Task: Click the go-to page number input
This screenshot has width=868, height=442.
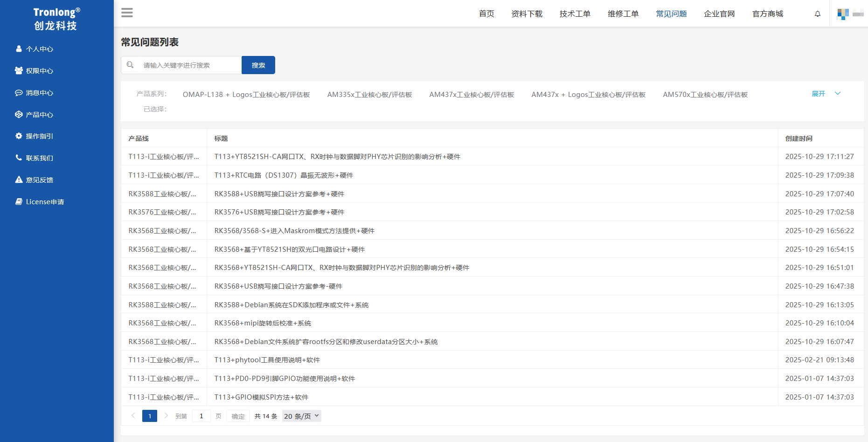Action: (x=201, y=416)
